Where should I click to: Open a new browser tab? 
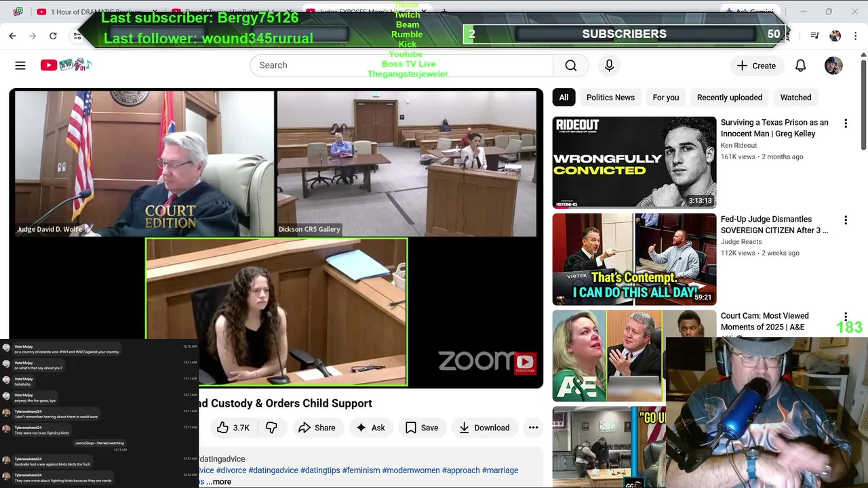(444, 12)
